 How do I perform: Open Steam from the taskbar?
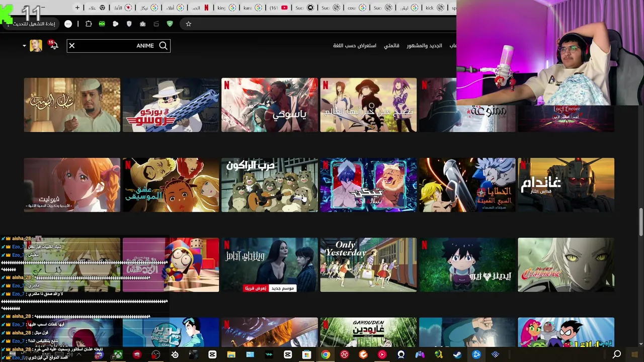[x=457, y=355]
